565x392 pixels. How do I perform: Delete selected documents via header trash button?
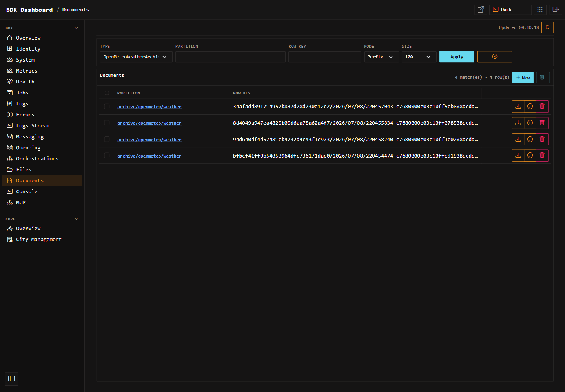[542, 77]
